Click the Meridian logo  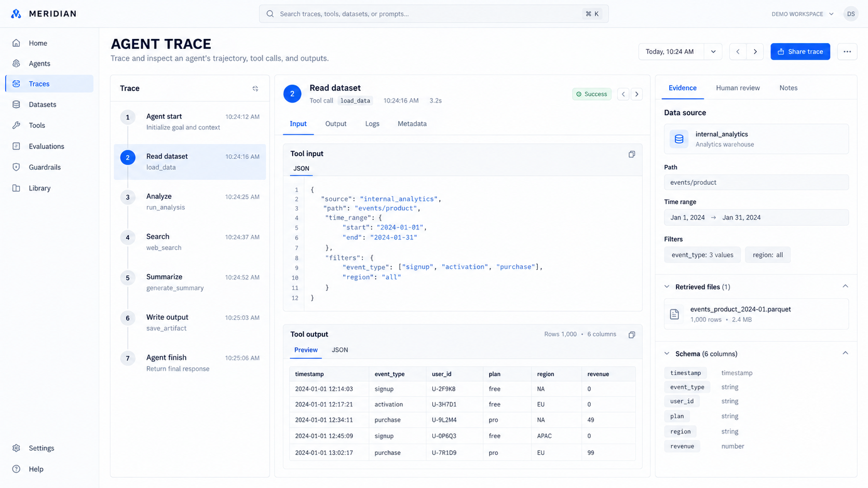point(44,13)
